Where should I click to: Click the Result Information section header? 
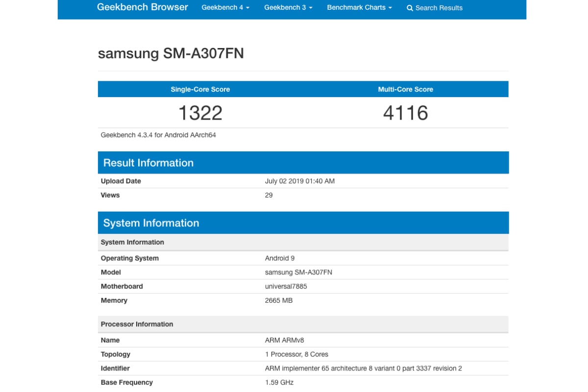(x=148, y=163)
